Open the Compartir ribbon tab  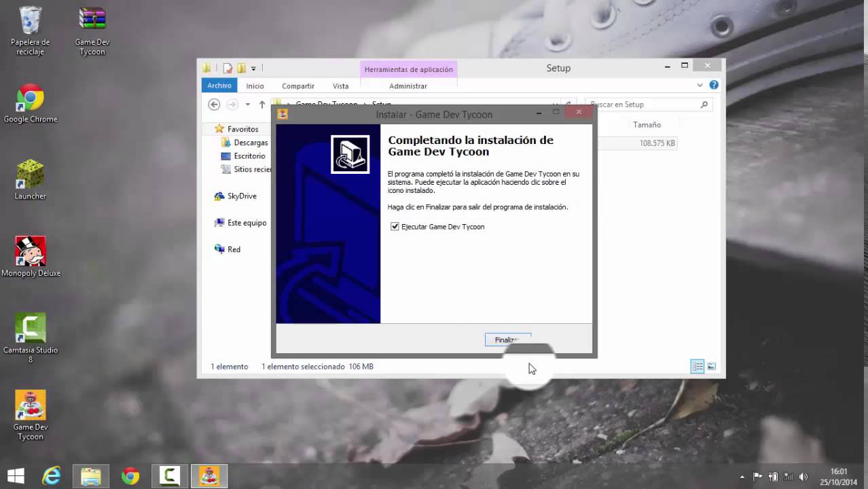298,86
